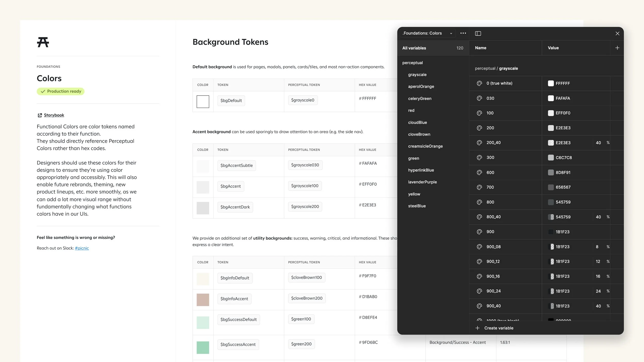
Task: Click the color variable icon for 030
Action: 479,98
